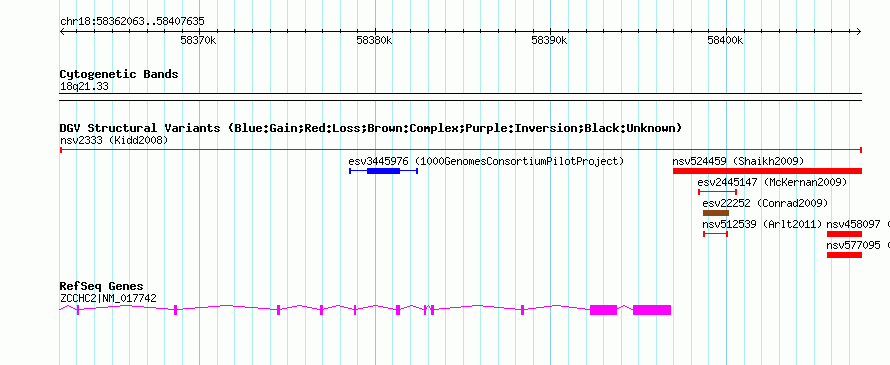Viewport: 890px width, 365px height.
Task: Click the thin red nsv512539 glyph
Action: point(715,234)
